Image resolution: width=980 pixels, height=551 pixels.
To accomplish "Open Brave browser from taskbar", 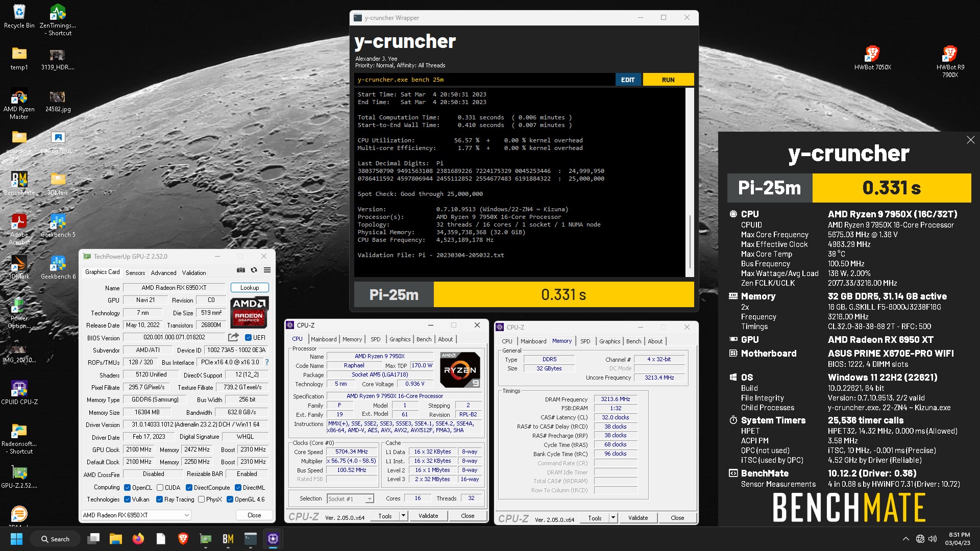I will click(183, 539).
